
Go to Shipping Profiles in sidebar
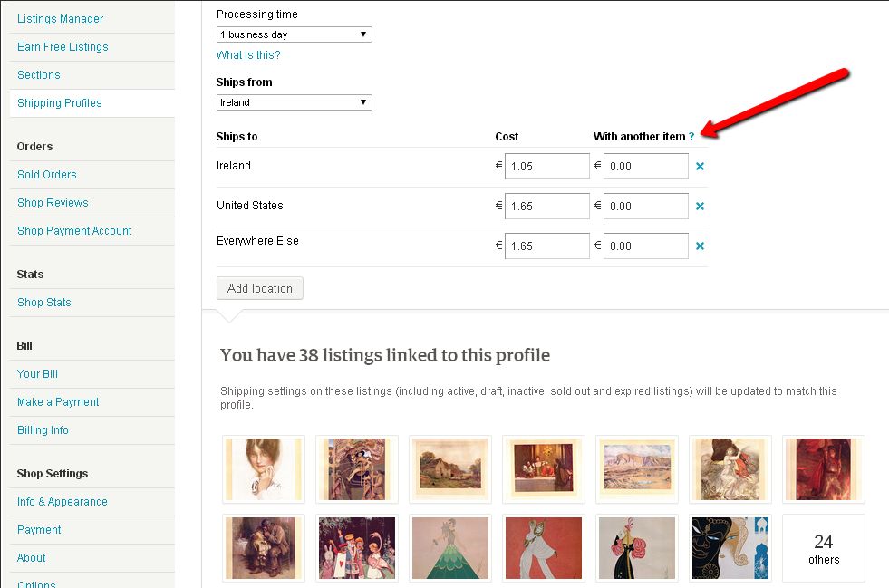pyautogui.click(x=60, y=103)
